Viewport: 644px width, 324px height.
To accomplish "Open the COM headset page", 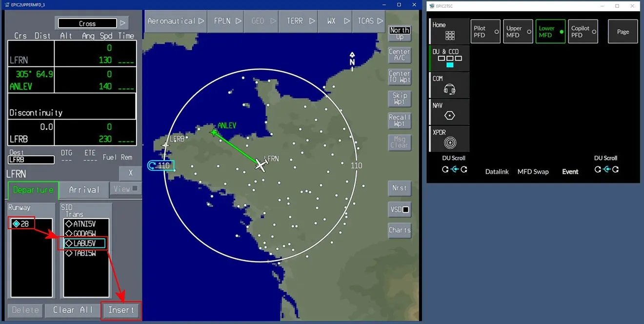I will pos(449,85).
